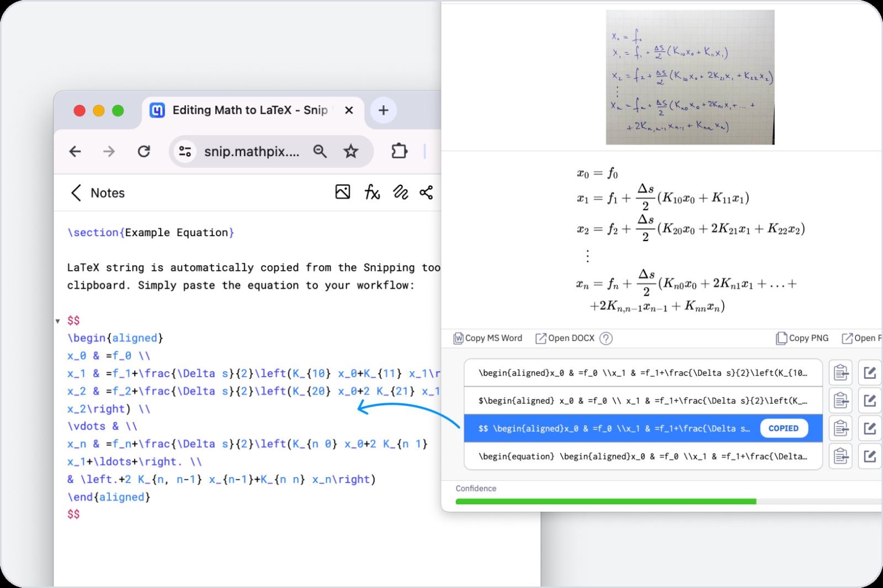Open the handwriting drawing tool icon
Viewport: 883px width, 588px height.
400,193
